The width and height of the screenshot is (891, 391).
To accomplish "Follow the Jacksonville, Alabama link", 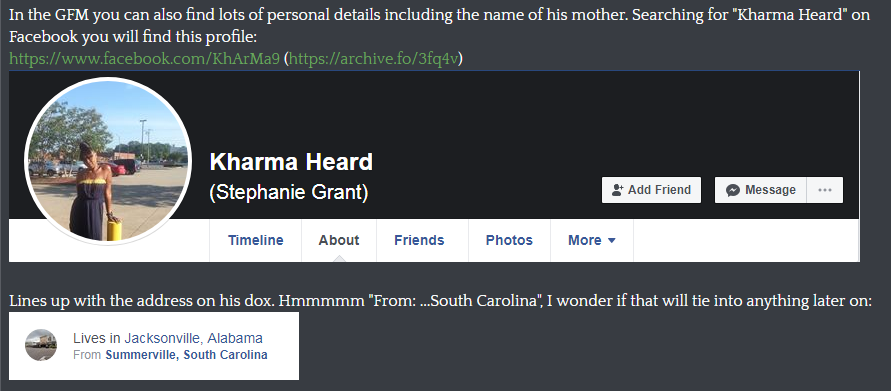I will [193, 339].
